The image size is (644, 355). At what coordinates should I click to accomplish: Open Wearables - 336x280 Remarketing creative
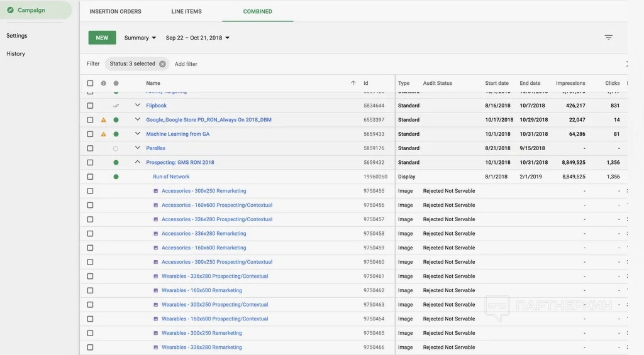(202, 347)
